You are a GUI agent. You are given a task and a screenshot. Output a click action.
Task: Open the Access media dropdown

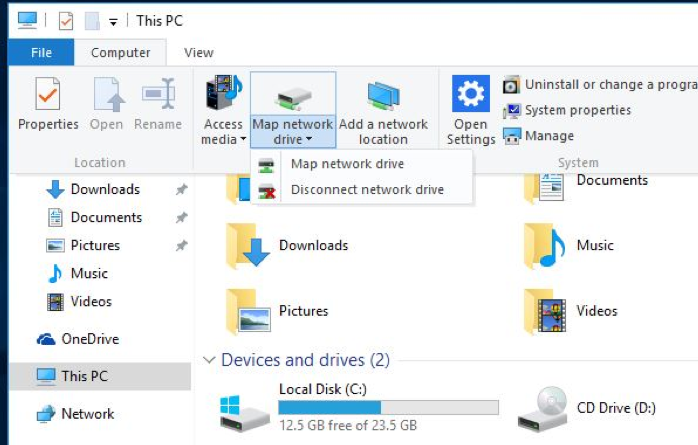point(223,110)
